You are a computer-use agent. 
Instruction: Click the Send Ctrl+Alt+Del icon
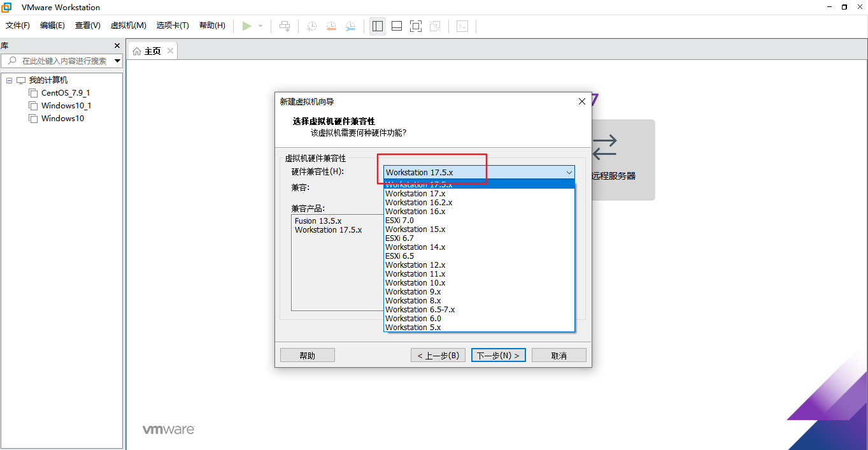pos(284,26)
